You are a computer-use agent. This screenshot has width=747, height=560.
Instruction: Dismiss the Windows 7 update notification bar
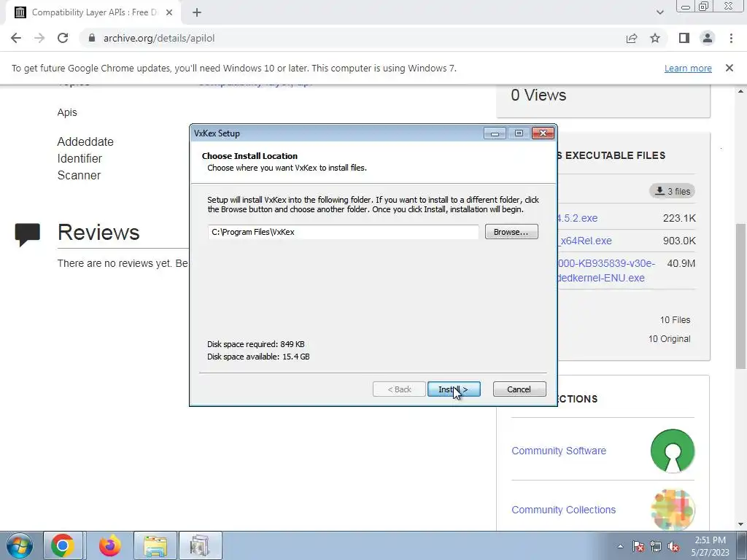(729, 68)
